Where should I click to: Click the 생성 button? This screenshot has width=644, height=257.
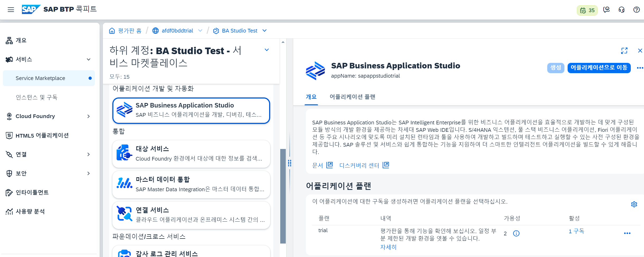[556, 68]
